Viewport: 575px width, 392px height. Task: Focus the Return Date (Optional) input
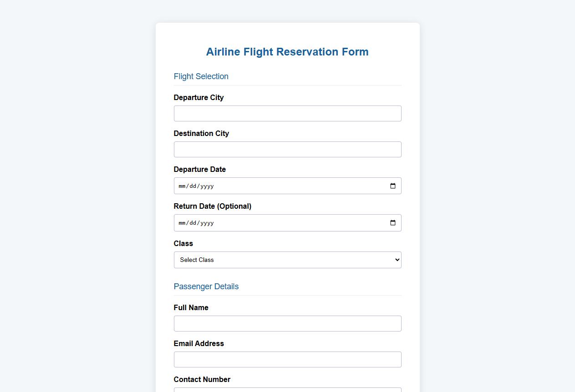click(x=273, y=223)
